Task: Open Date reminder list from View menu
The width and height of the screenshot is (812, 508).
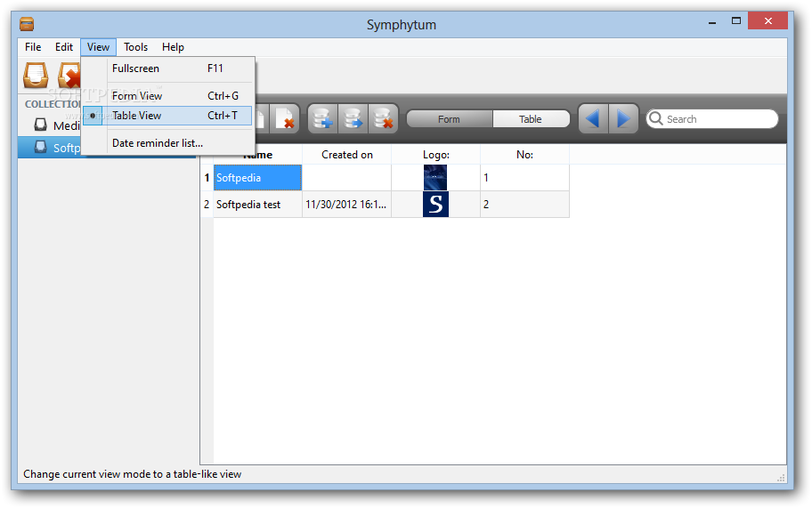Action: point(167,142)
